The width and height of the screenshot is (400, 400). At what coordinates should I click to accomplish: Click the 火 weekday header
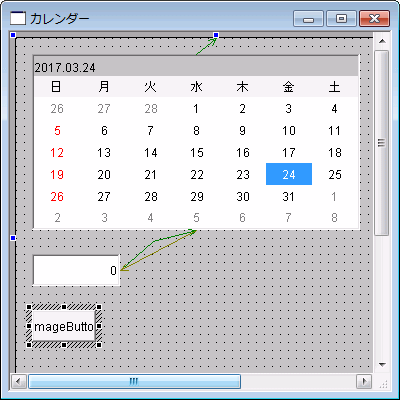(x=150, y=87)
